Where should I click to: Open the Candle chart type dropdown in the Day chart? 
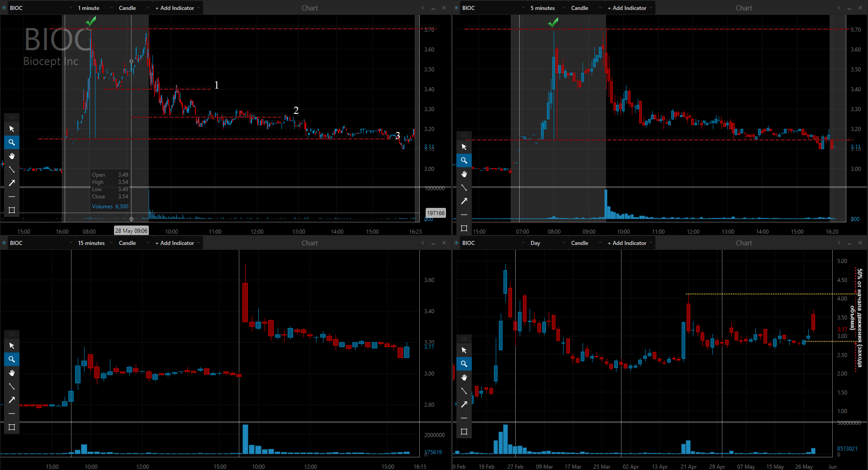(x=586, y=243)
